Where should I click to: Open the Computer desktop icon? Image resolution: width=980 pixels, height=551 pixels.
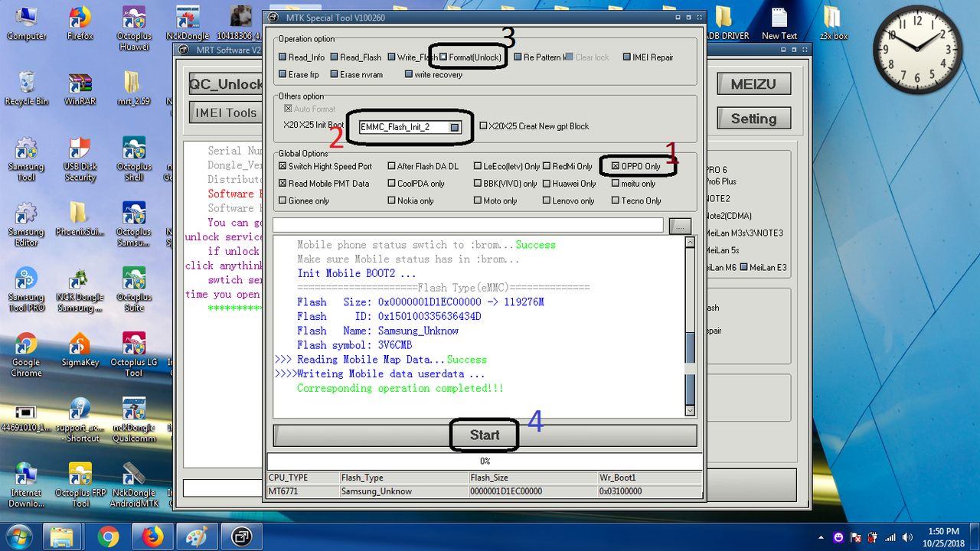pyautogui.click(x=26, y=23)
